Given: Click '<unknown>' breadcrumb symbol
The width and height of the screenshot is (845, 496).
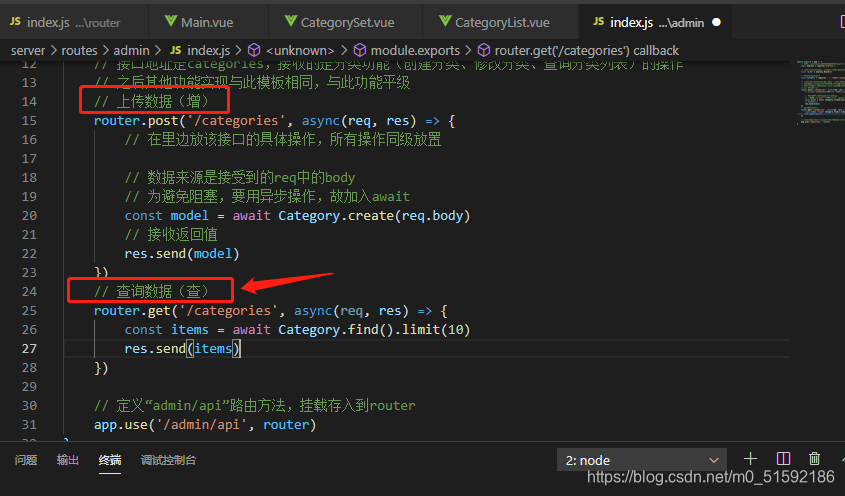Looking at the screenshot, I should tap(300, 51).
